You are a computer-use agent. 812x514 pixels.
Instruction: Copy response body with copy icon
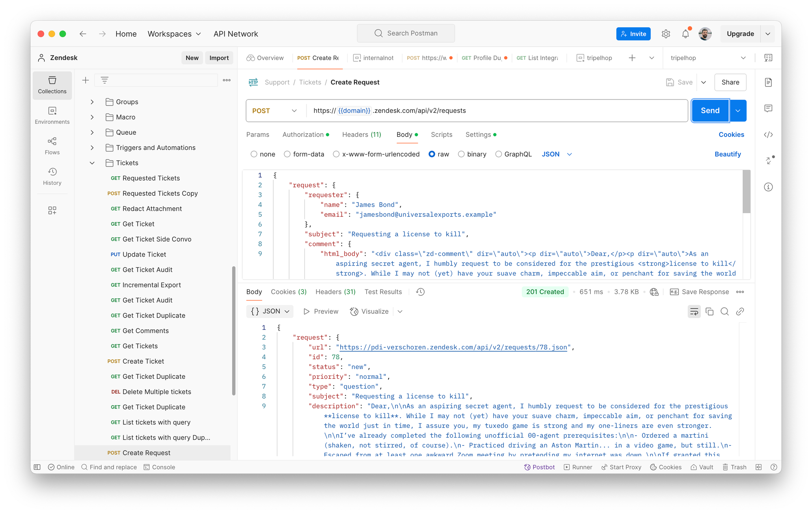click(x=709, y=311)
